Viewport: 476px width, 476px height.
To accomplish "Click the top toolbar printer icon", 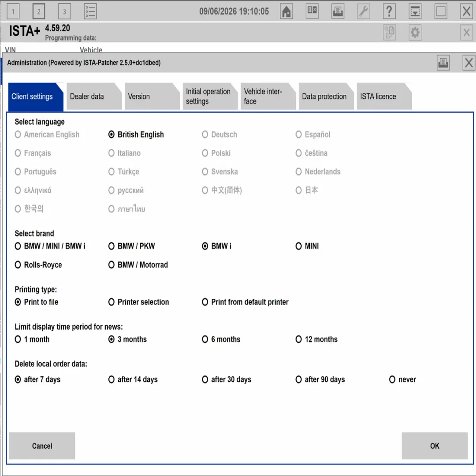I will pos(338,11).
